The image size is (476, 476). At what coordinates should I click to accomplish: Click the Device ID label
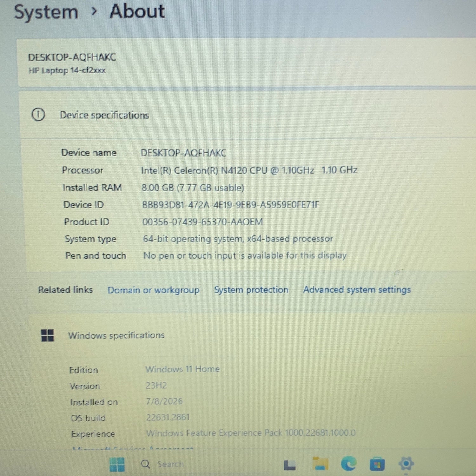[83, 205]
